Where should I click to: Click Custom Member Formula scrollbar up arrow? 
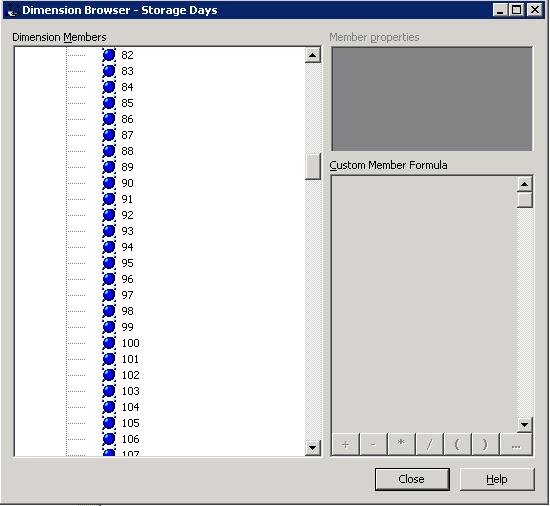[x=525, y=184]
